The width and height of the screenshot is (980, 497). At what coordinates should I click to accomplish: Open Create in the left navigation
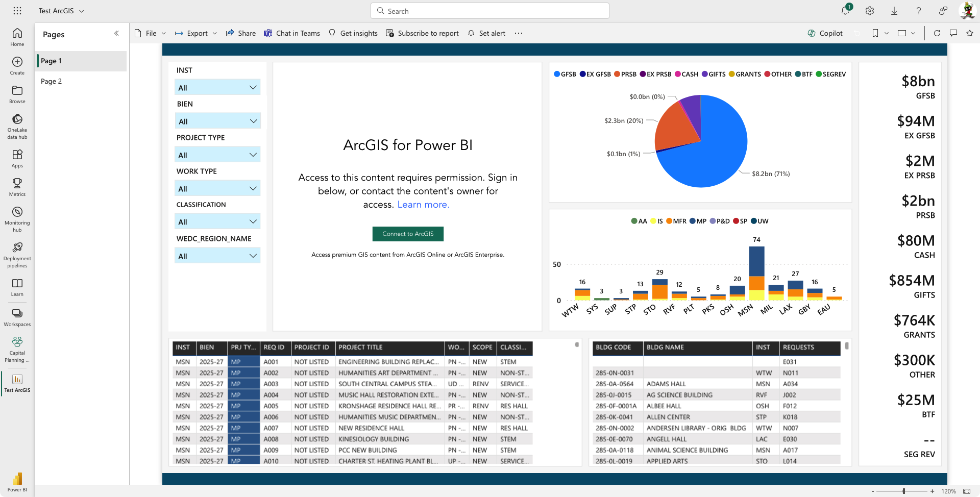pos(17,65)
